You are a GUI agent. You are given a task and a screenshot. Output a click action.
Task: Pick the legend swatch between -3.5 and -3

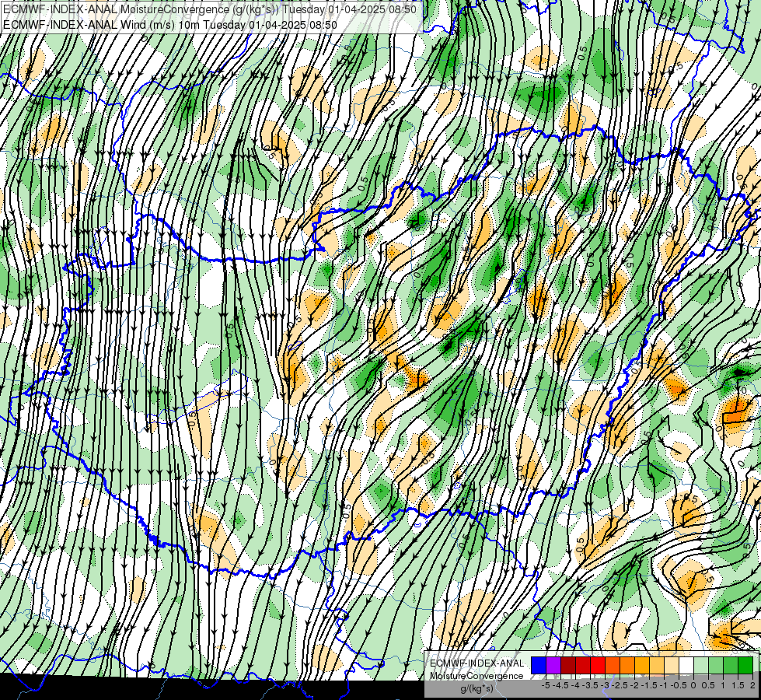[583, 666]
